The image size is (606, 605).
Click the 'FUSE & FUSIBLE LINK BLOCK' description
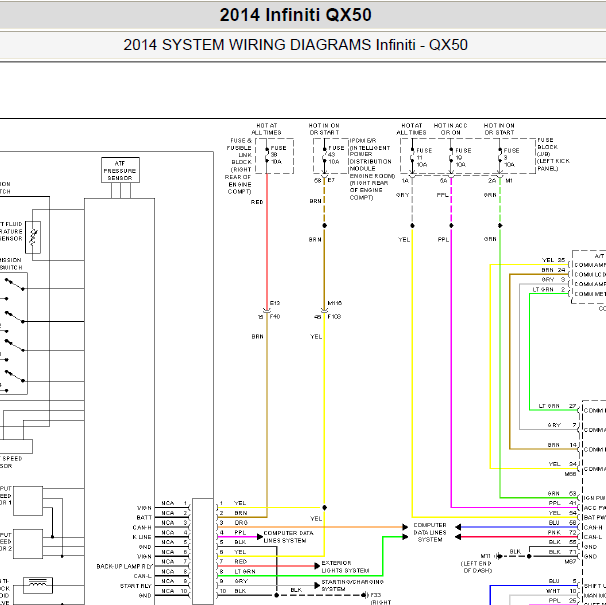click(239, 166)
